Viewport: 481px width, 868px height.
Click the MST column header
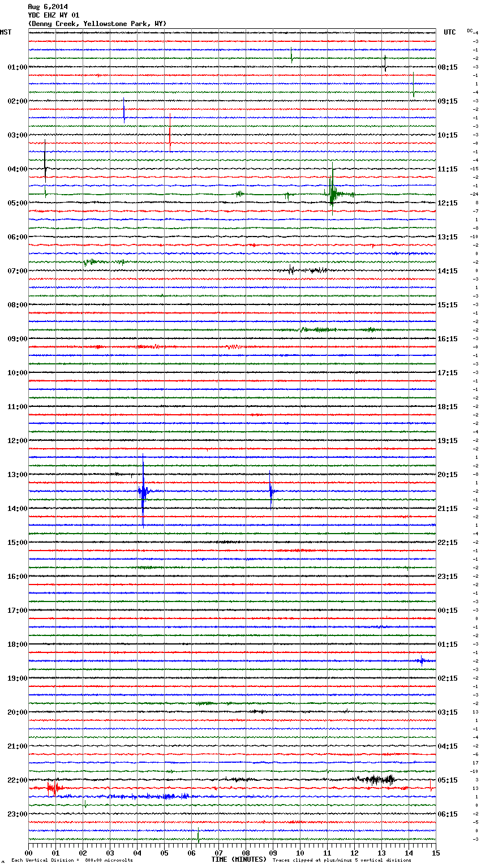pyautogui.click(x=6, y=32)
